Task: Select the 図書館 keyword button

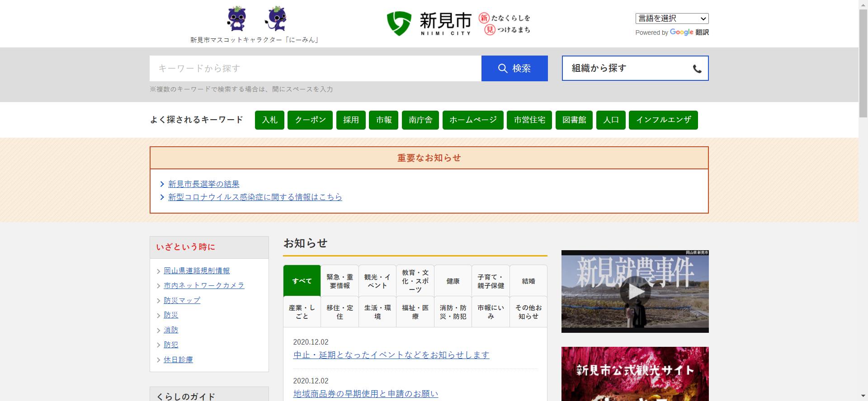Action: (x=574, y=120)
